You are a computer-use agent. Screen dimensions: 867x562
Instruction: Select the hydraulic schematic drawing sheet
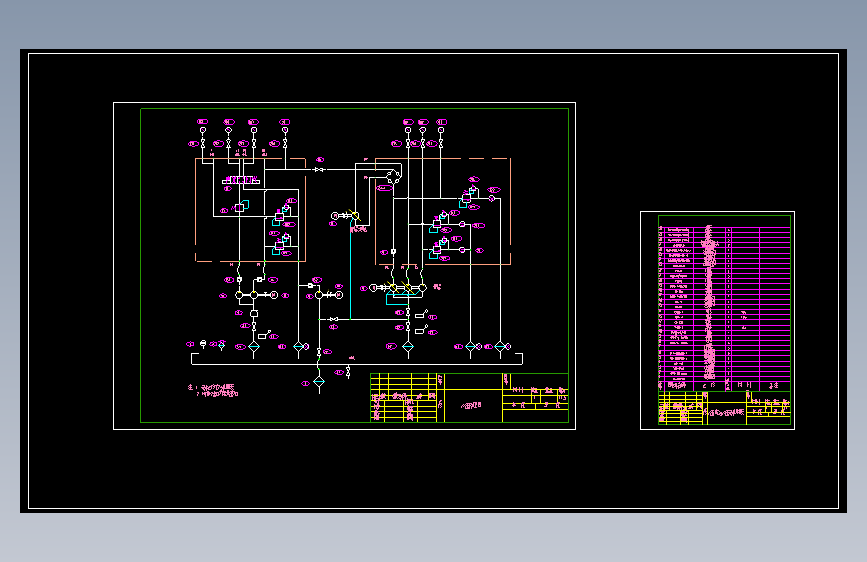344,266
